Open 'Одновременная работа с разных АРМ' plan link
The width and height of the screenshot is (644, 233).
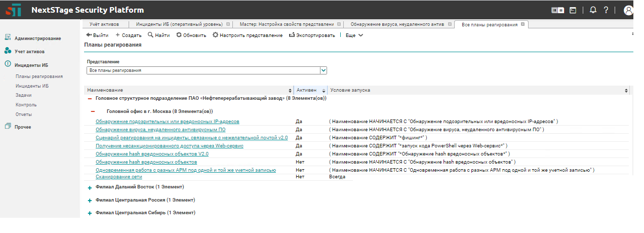[186, 170]
